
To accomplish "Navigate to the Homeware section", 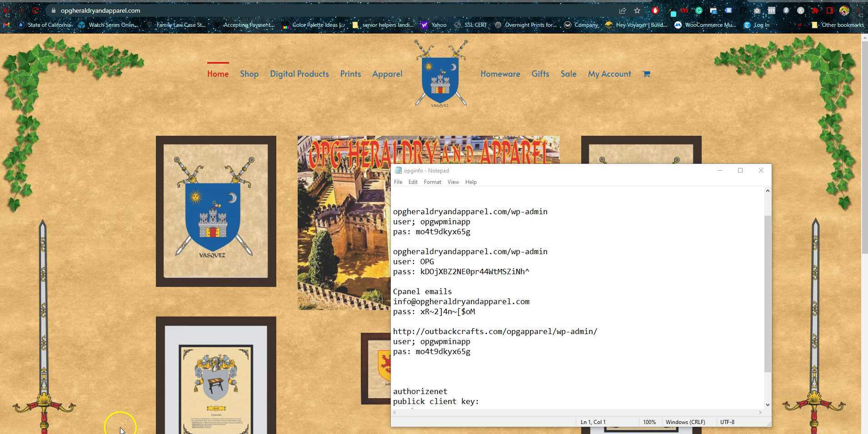I will (500, 74).
